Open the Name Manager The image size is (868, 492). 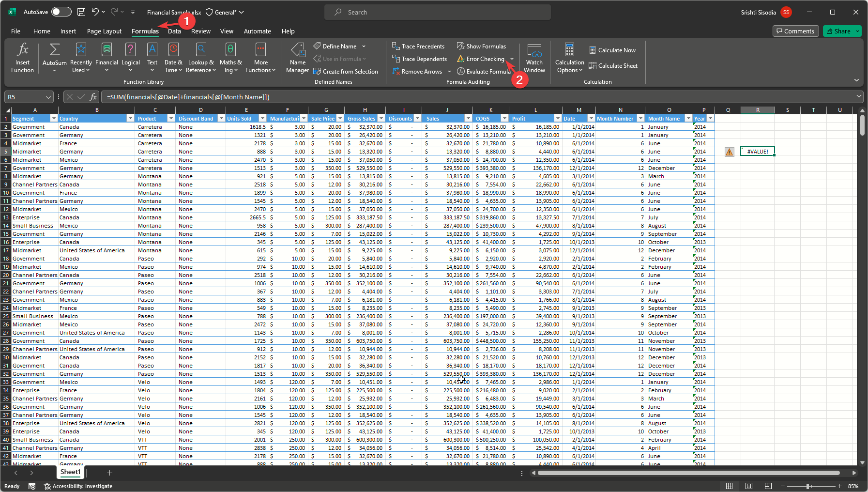[x=297, y=58]
